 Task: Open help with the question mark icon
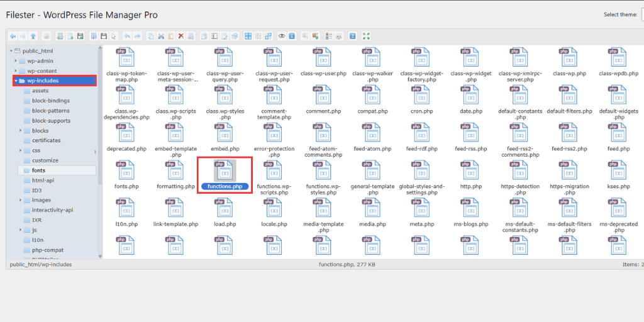coord(352,36)
